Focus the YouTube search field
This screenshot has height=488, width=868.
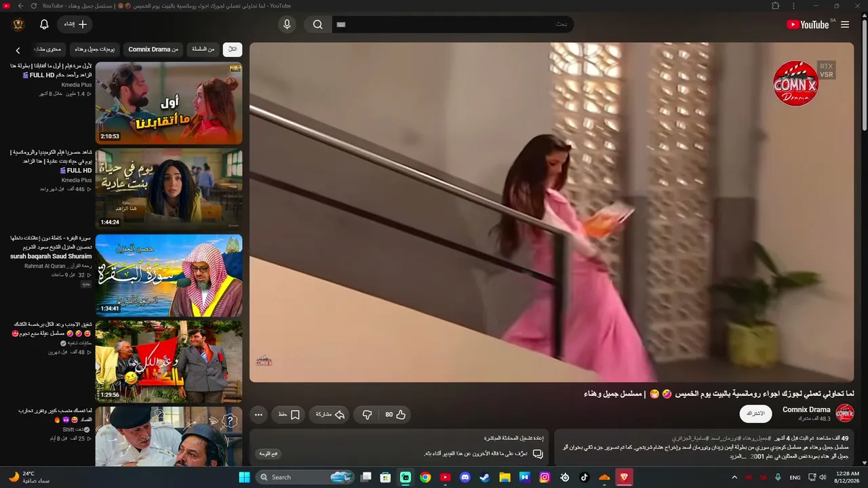coord(453,24)
